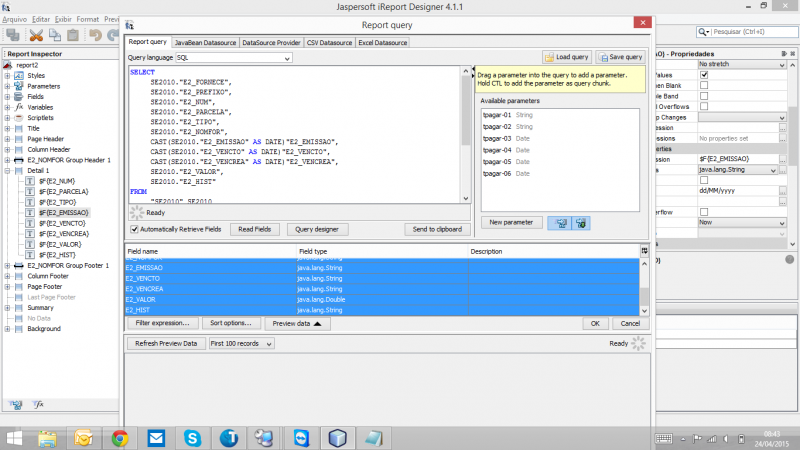Image resolution: width=800 pixels, height=450 pixels.
Task: Click the Scriptlets icon in Report Inspector
Action: coord(19,118)
